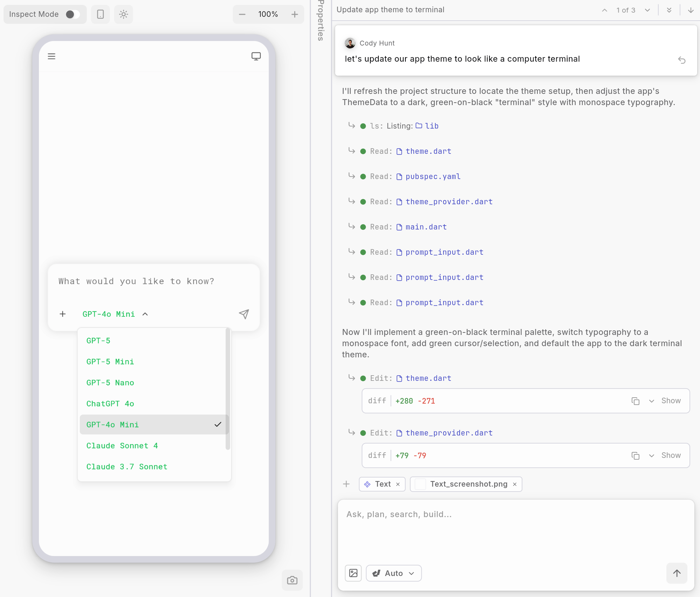Open the lib folder link

(x=427, y=126)
